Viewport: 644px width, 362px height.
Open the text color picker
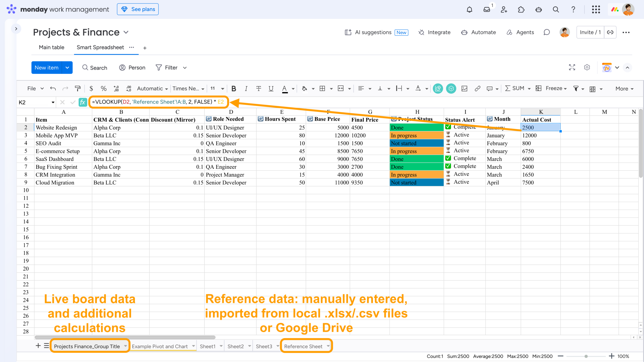[x=285, y=88]
